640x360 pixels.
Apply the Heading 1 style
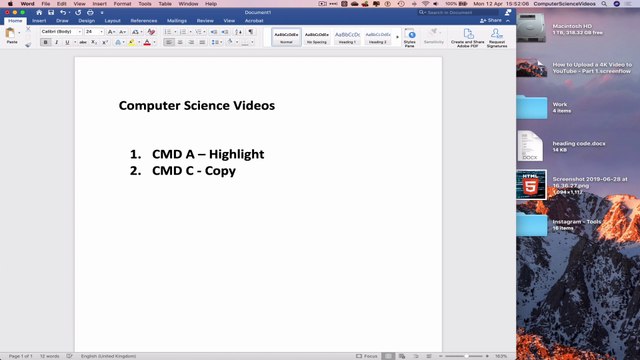coord(347,37)
